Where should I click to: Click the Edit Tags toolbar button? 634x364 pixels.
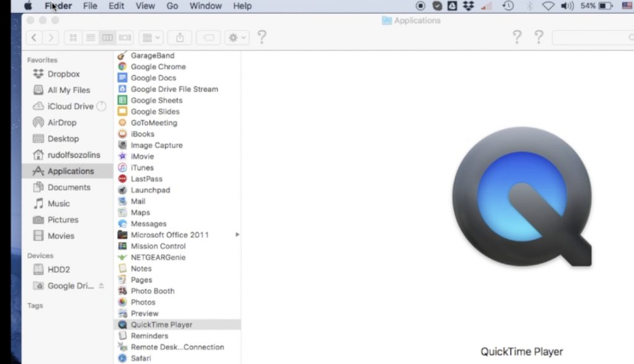(208, 38)
